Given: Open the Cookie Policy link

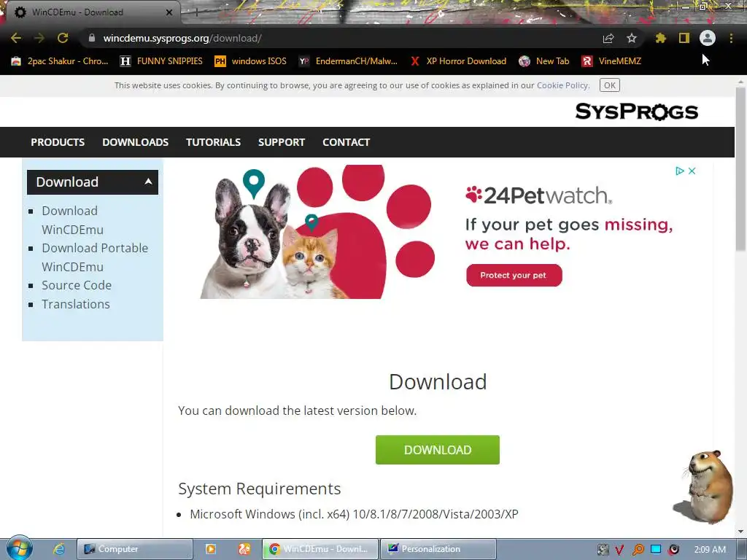Looking at the screenshot, I should [x=562, y=85].
